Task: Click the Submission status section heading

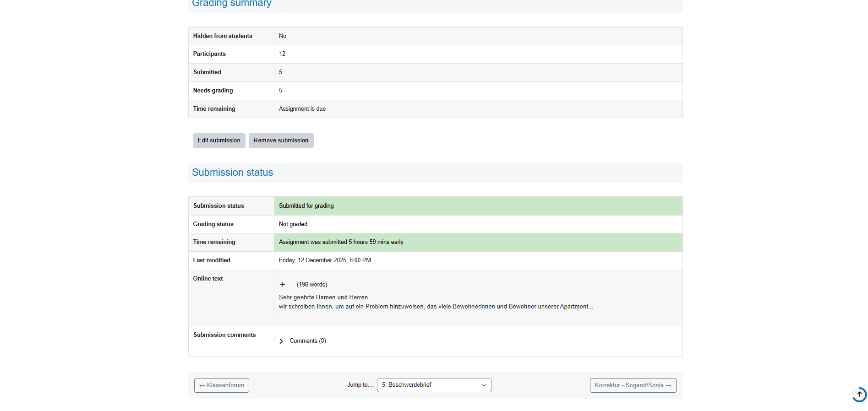Action: (x=232, y=173)
